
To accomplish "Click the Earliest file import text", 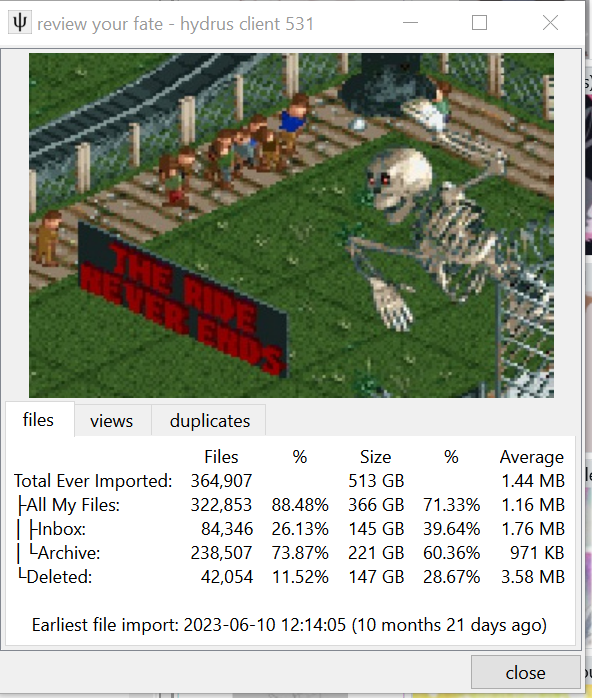I will tap(289, 625).
